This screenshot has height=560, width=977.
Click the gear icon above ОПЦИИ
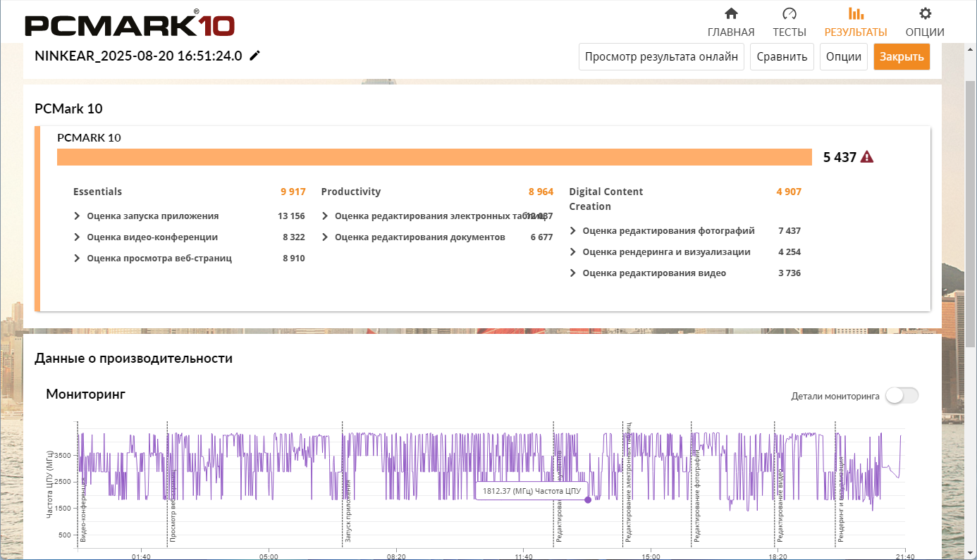tap(926, 13)
